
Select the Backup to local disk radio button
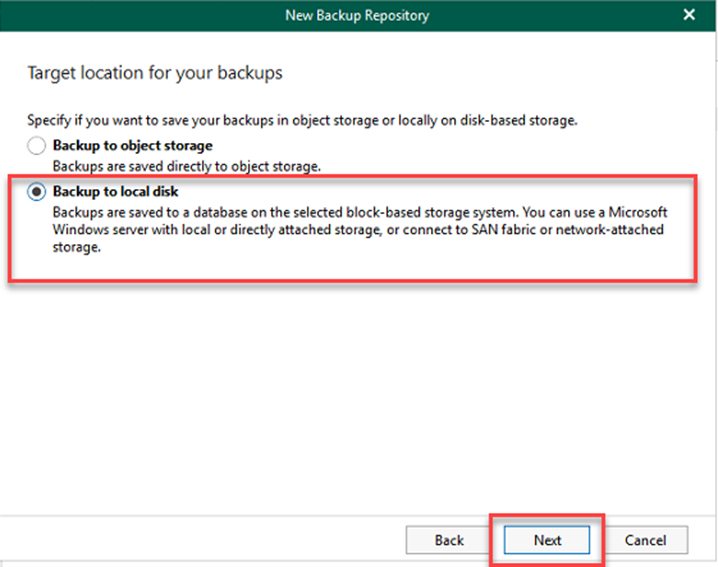[37, 192]
